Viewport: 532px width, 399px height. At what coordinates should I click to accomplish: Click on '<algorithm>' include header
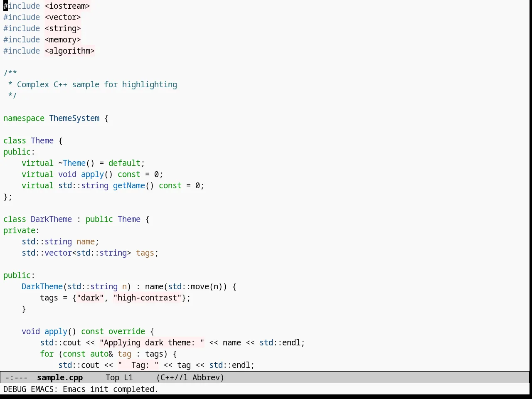69,51
